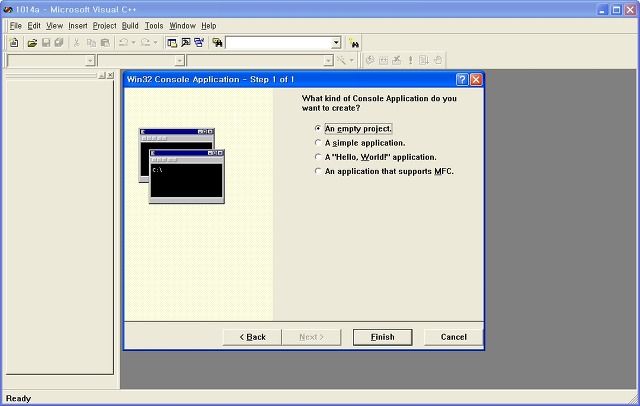Click the Execute Program exclamation icon
This screenshot has height=406, width=640.
410,60
